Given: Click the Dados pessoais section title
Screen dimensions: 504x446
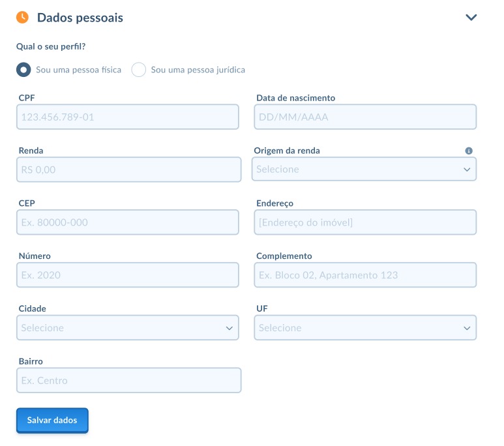Looking at the screenshot, I should point(80,18).
